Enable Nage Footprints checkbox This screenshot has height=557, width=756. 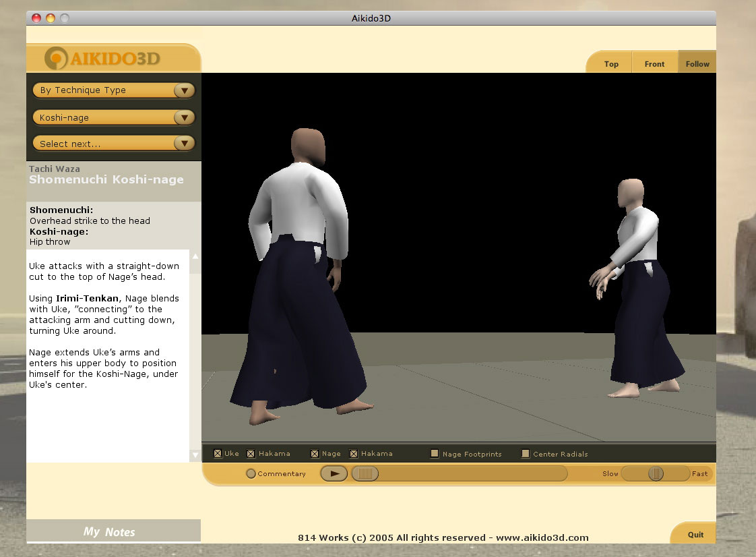click(x=435, y=453)
